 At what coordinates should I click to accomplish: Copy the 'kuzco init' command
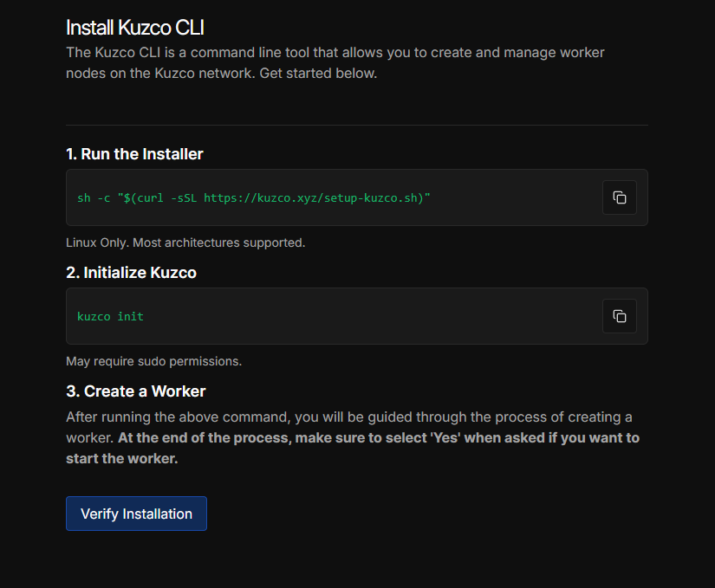pyautogui.click(x=619, y=316)
